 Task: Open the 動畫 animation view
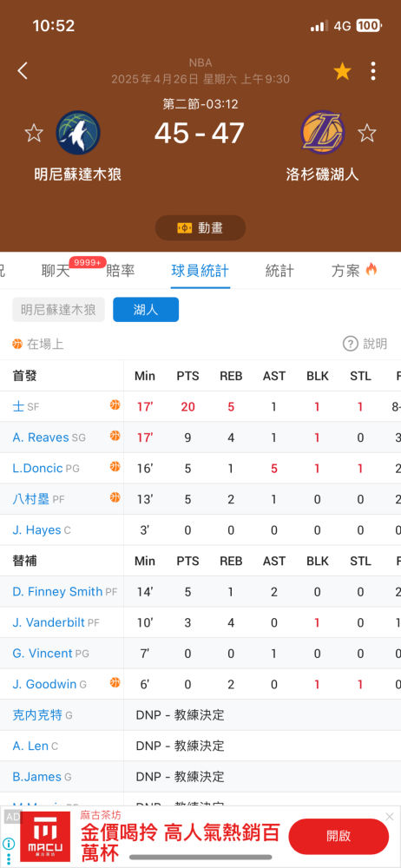tap(200, 228)
